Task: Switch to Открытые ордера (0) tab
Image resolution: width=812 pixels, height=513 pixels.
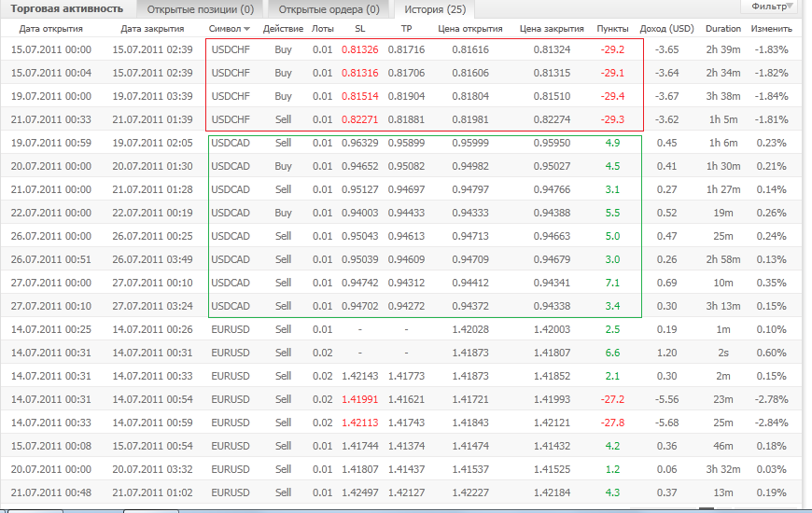Action: [x=329, y=9]
